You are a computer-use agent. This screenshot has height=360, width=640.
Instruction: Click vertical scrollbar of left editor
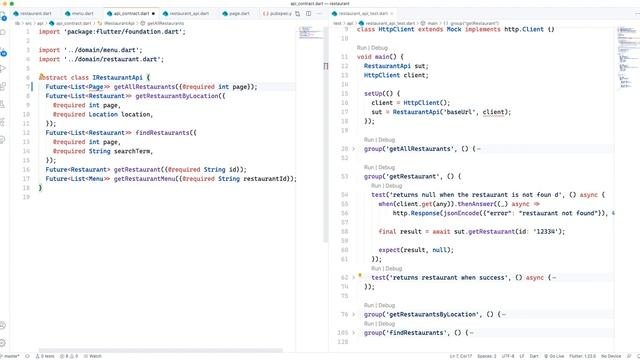tap(326, 135)
